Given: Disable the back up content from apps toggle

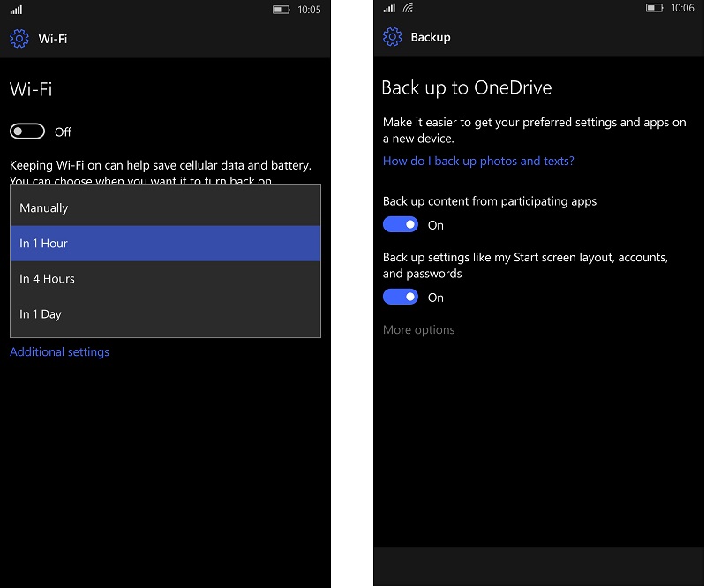Looking at the screenshot, I should 401,224.
